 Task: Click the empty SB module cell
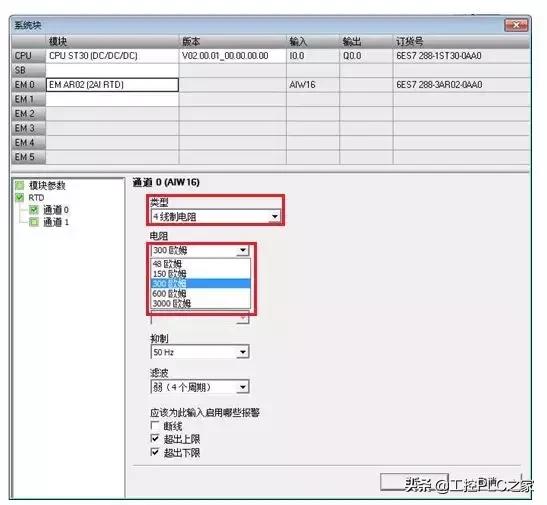pos(112,70)
